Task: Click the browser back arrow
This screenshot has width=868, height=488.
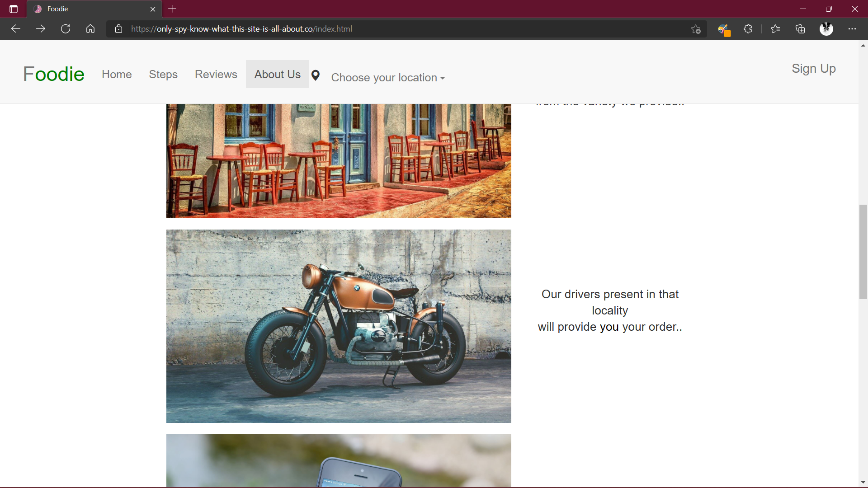Action: (x=16, y=29)
